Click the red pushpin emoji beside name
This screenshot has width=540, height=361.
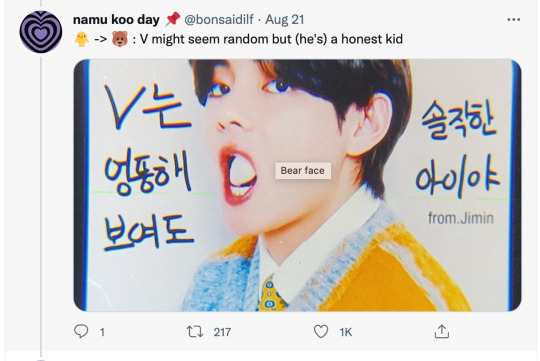point(172,19)
